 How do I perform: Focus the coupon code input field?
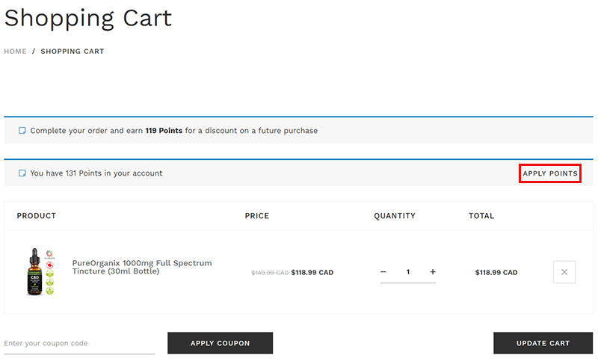[78, 343]
